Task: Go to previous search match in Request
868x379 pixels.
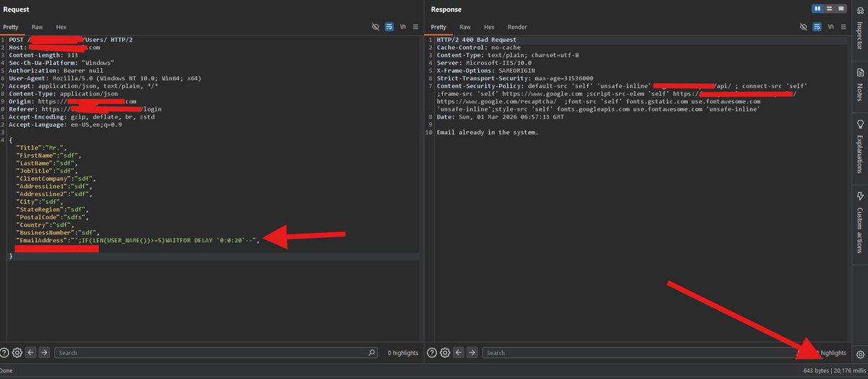Action: pos(31,353)
